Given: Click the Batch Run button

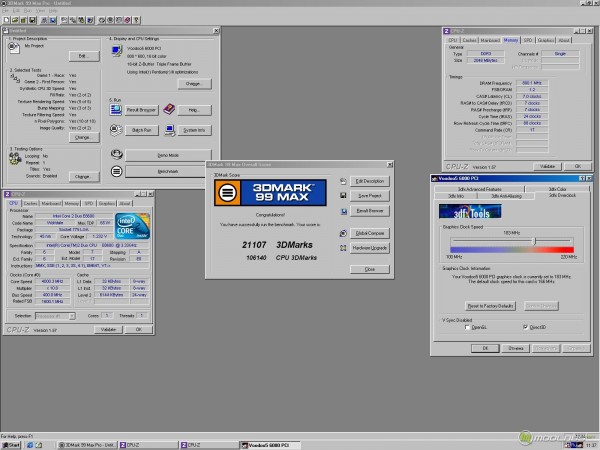Looking at the screenshot, I should [x=142, y=130].
